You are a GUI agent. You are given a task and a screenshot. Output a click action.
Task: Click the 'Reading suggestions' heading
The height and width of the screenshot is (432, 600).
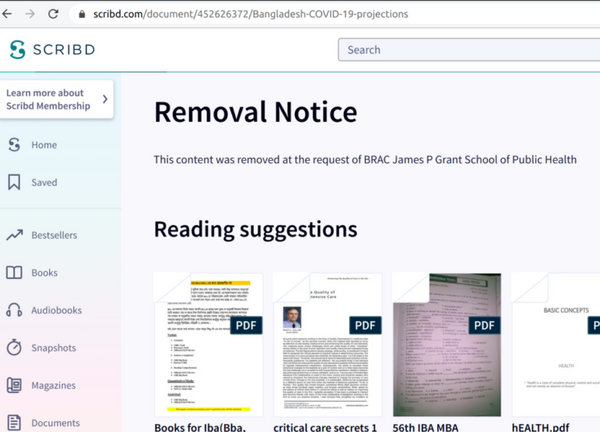point(256,230)
